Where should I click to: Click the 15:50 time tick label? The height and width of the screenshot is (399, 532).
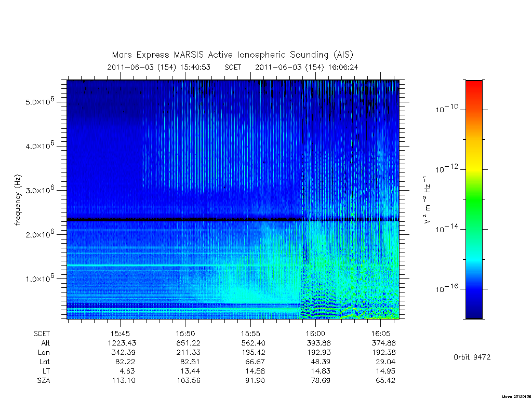pos(185,334)
